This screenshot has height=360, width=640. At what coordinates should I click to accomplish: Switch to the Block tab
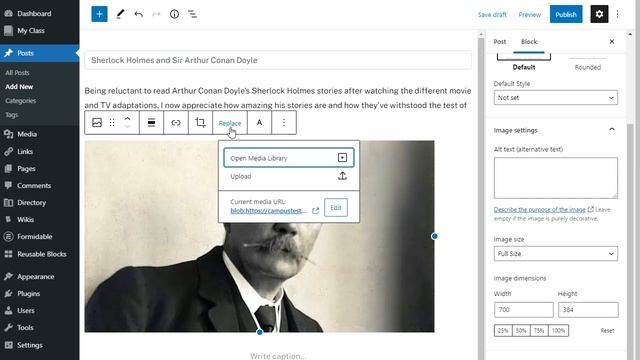(x=529, y=42)
